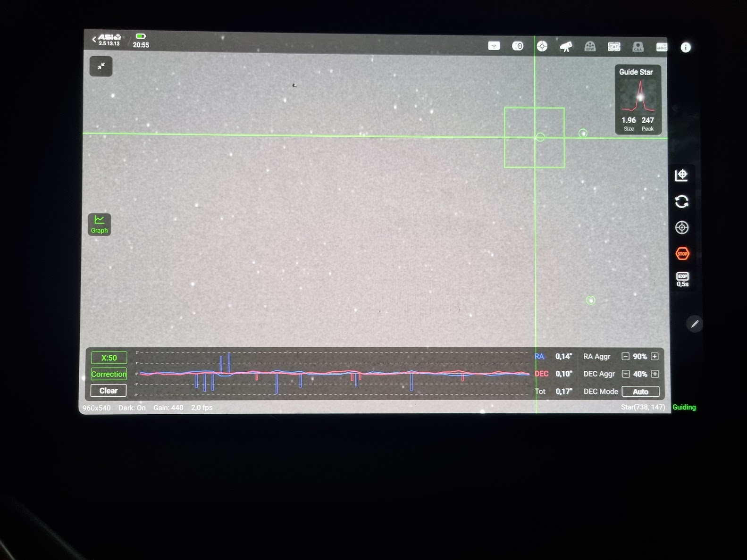This screenshot has width=747, height=560.
Task: Click the 20:55 clock text
Action: click(x=141, y=45)
